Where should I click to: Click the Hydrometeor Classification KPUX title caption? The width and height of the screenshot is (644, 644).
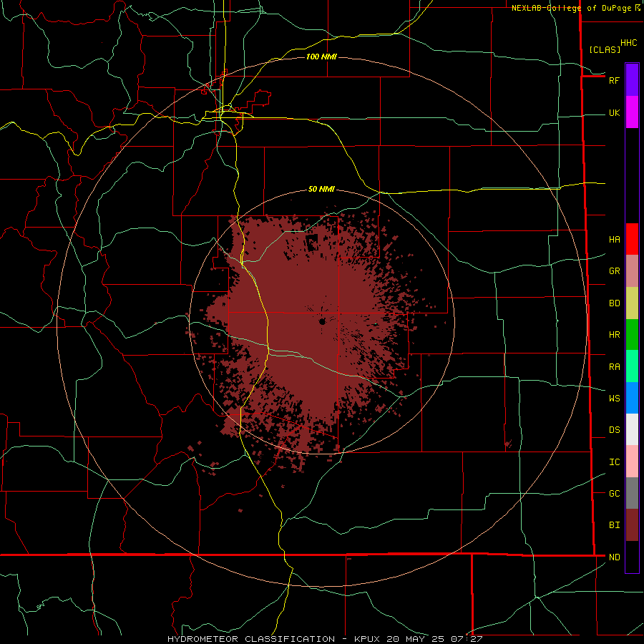click(x=325, y=639)
